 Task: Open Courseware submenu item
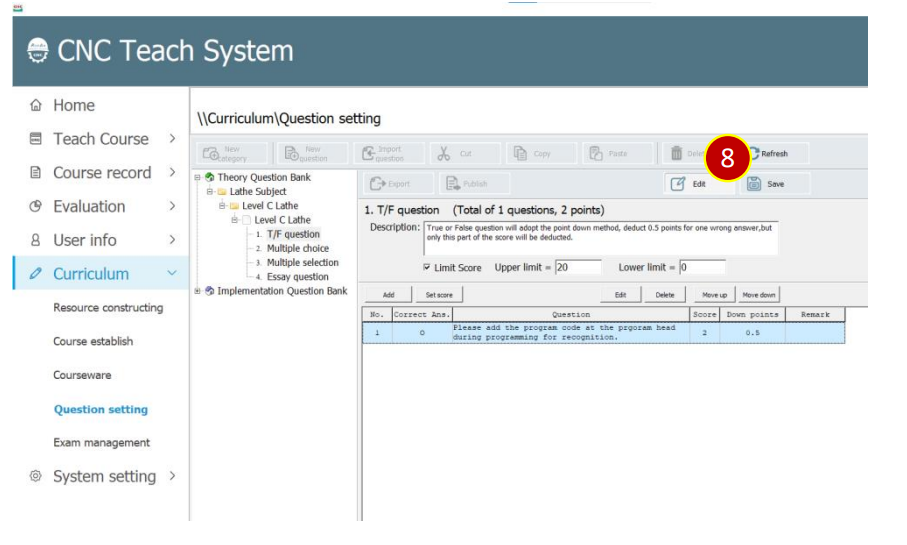pos(82,375)
